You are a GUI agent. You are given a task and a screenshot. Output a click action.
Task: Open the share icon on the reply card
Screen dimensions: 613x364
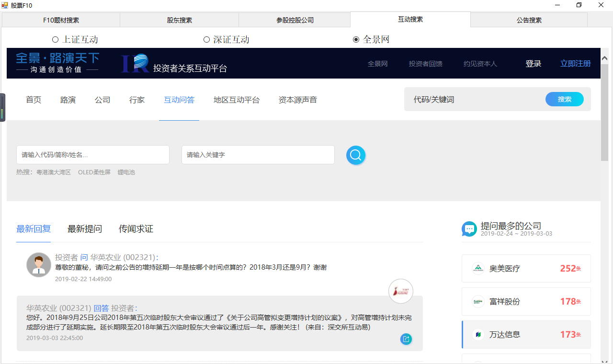pos(406,339)
